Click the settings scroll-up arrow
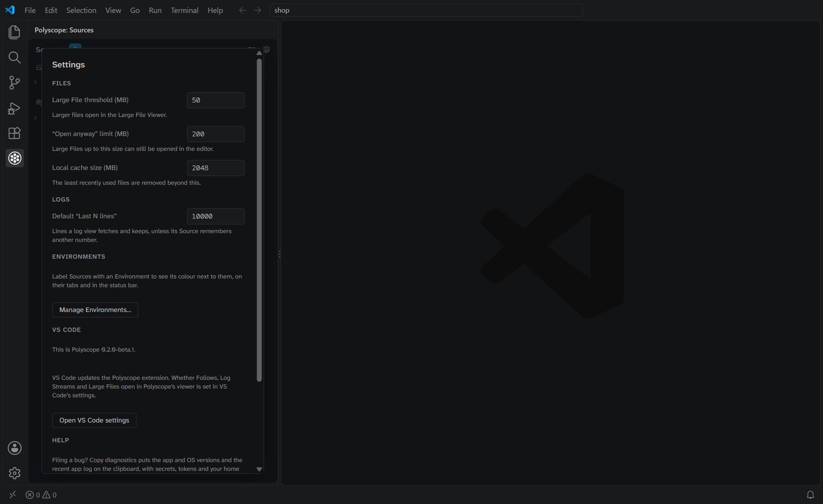This screenshot has height=504, width=823. [x=259, y=53]
